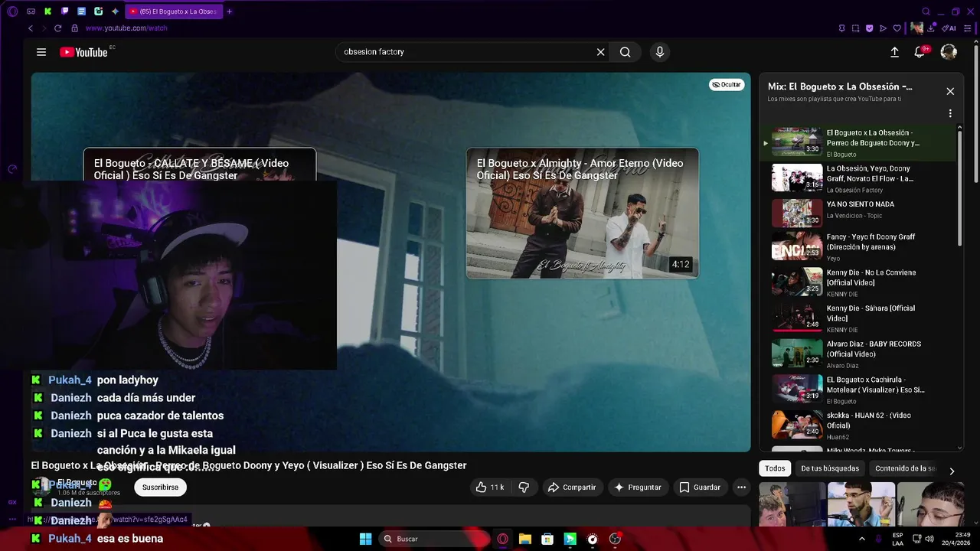
Task: Select the De tus búsquedas chip
Action: point(830,468)
